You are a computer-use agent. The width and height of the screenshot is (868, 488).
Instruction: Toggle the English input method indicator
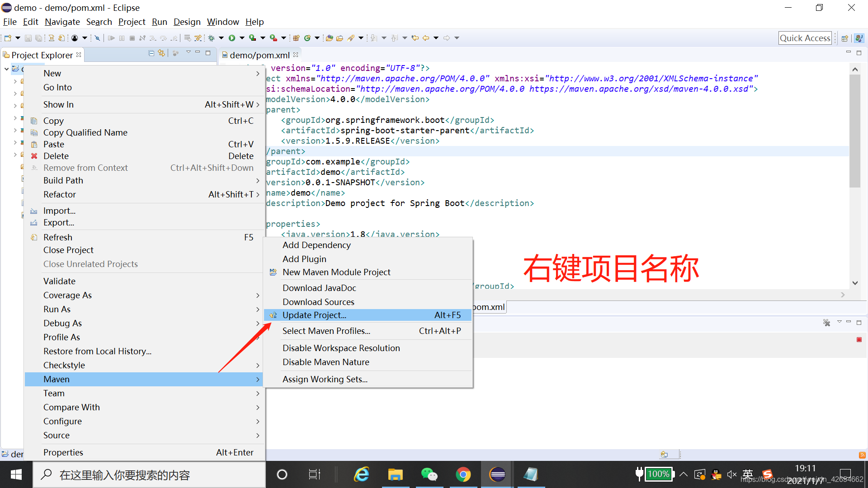pos(747,474)
